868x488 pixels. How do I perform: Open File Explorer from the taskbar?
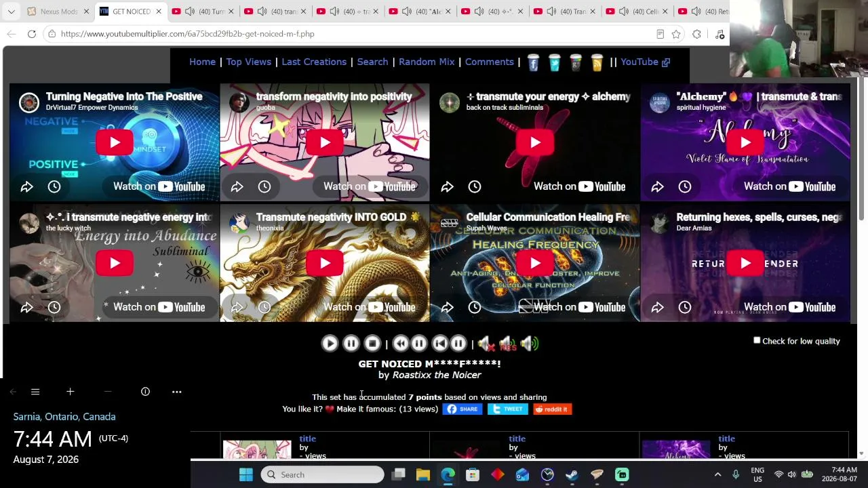click(423, 474)
